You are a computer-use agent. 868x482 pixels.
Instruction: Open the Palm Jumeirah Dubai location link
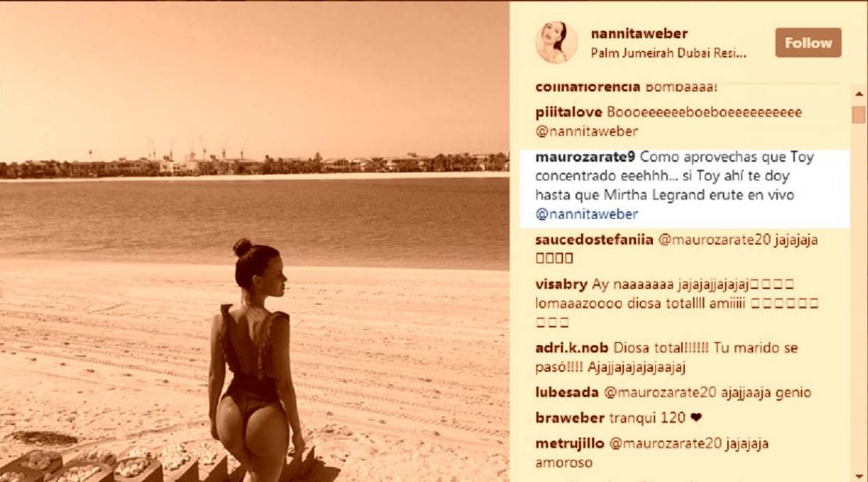[669, 53]
